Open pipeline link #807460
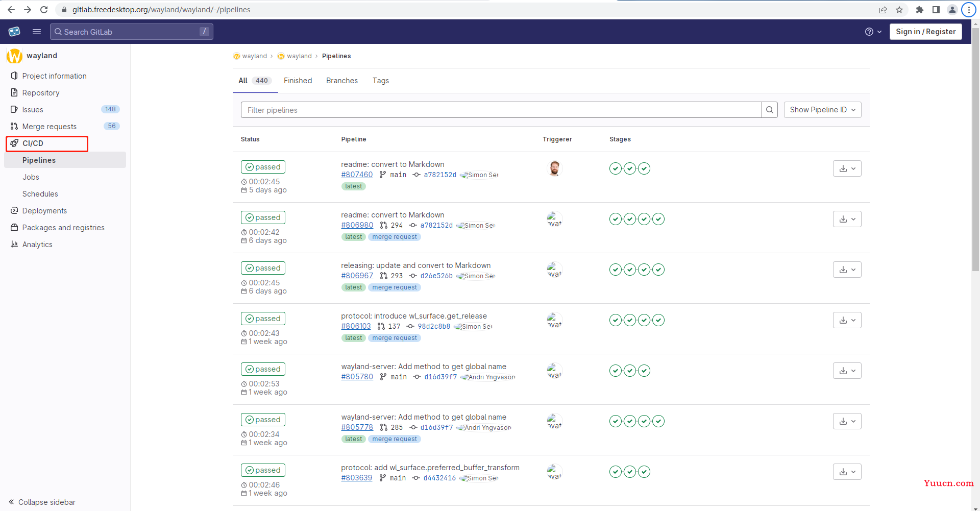 (x=357, y=175)
